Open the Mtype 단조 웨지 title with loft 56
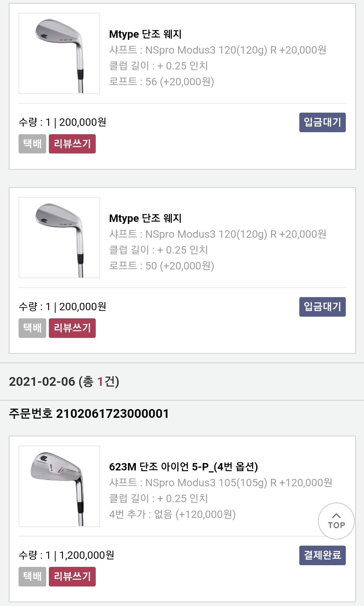Screen dimensions: 364x606 click(145, 34)
